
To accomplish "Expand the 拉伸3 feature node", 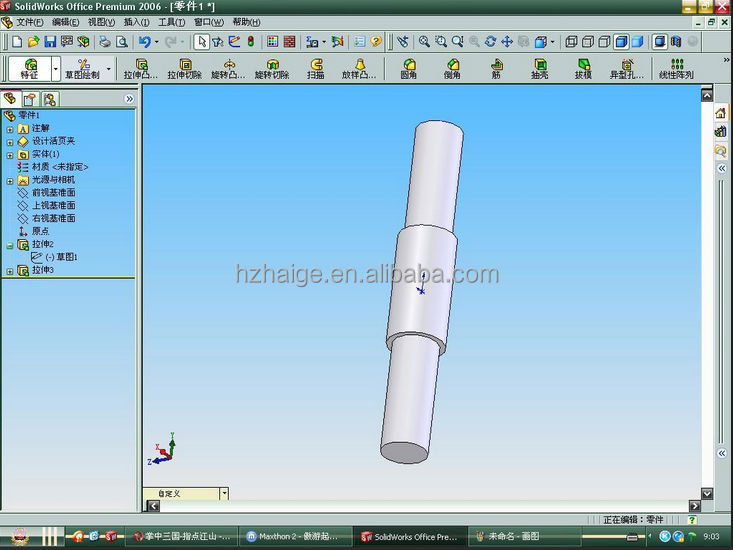I will [x=10, y=271].
